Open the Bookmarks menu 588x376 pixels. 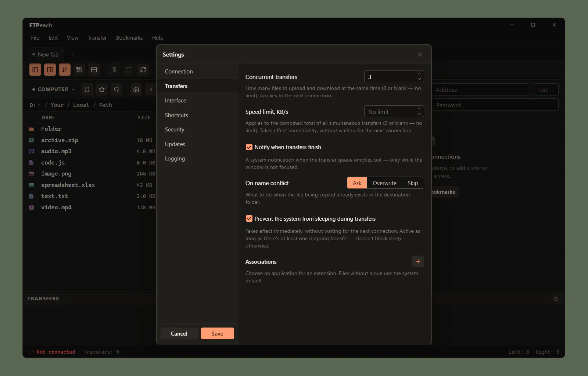click(x=129, y=38)
